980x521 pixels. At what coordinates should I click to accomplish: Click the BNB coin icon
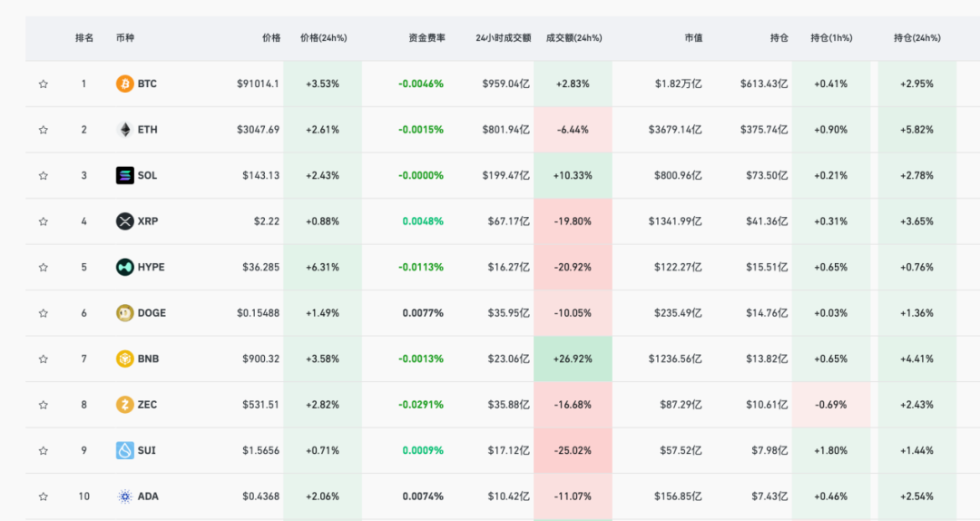point(124,359)
